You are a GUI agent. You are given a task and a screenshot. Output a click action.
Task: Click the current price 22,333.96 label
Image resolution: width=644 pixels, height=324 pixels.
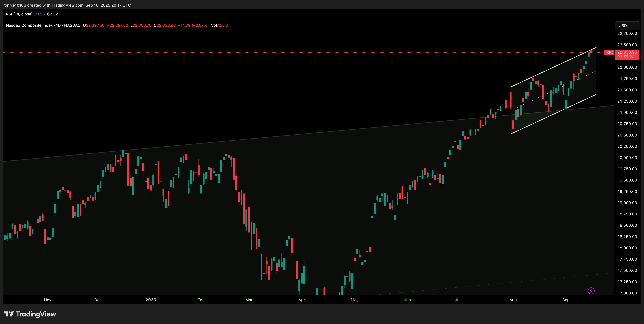click(x=627, y=52)
